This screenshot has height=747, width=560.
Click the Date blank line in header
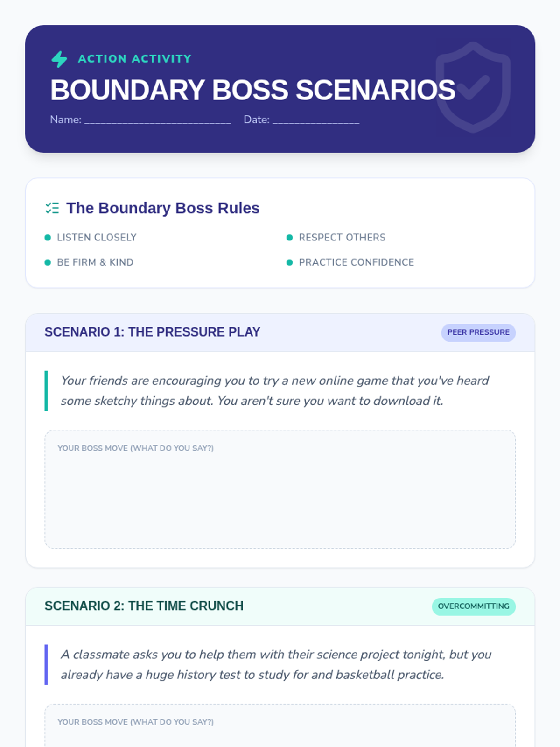coord(316,120)
